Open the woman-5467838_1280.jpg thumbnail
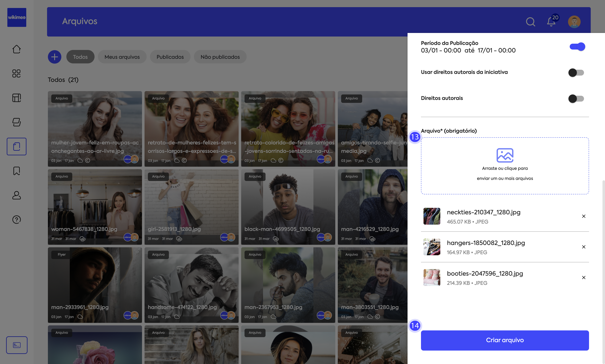Screen dimensions: 605x364 coord(95,207)
